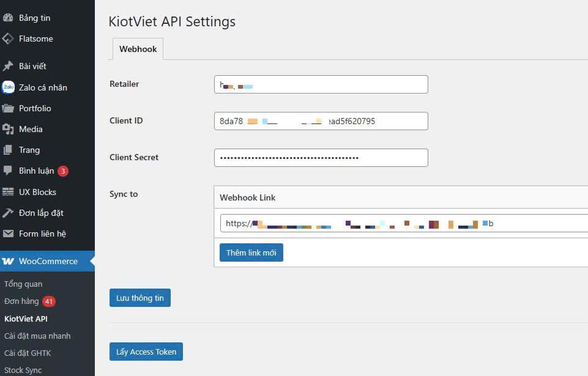Click the Lấy Access Token button

146,352
